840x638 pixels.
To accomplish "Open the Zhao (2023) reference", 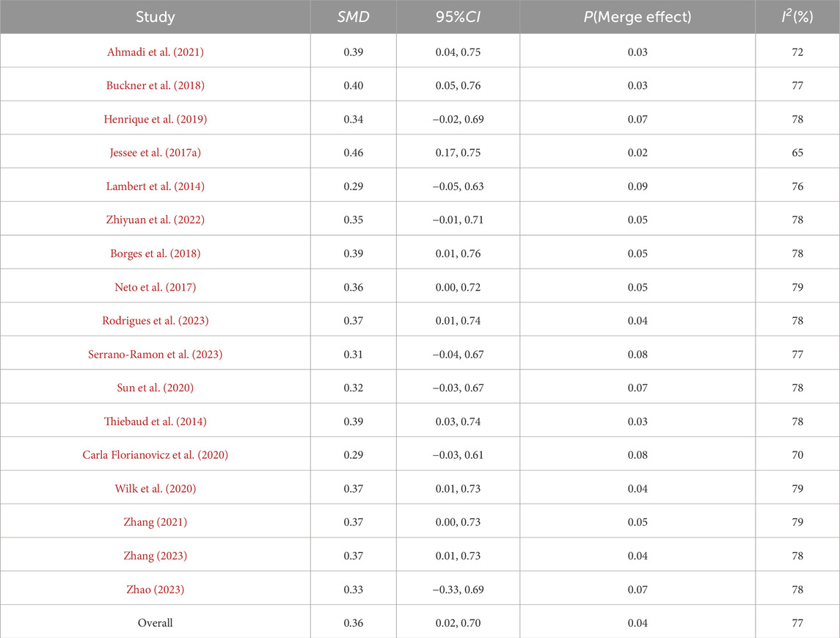I will (156, 590).
